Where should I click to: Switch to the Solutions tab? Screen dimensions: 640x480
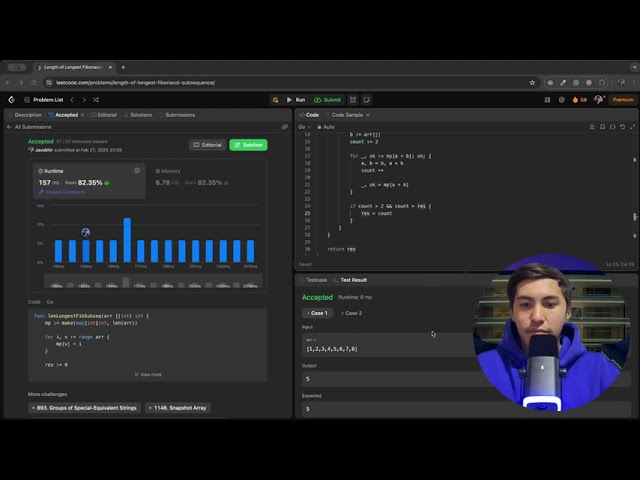[x=138, y=115]
